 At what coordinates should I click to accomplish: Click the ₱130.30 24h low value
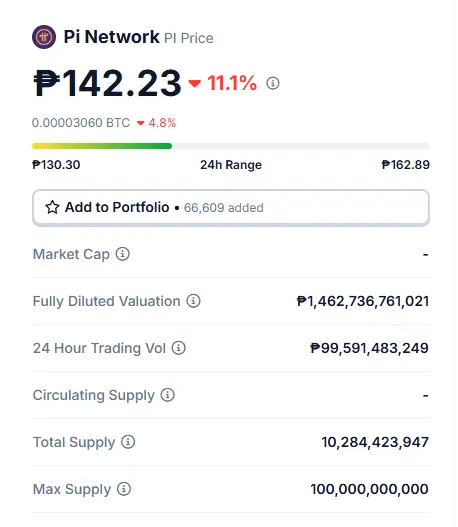coord(56,165)
